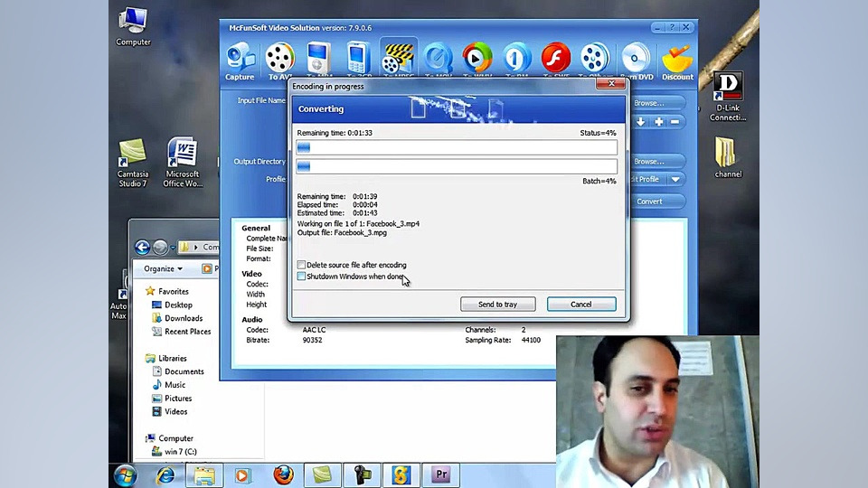Click Send to tray button
The image size is (868, 488).
(497, 305)
